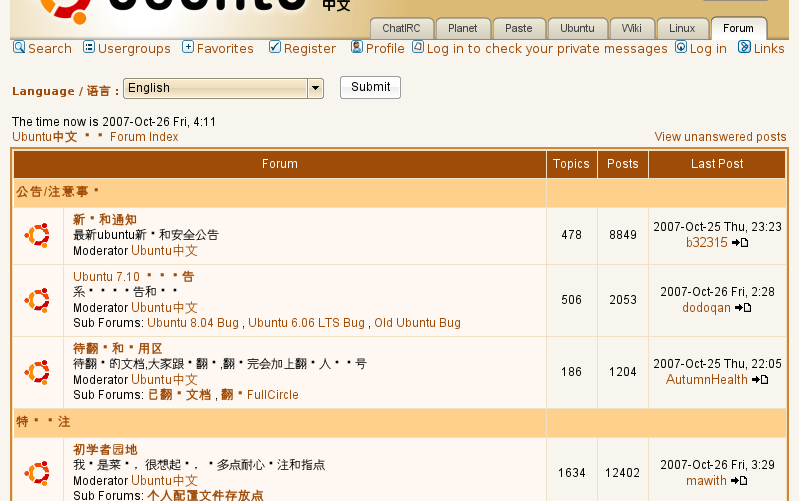Viewport: 799px width, 501px height.
Task: Open the Linux tab
Action: pos(682,28)
